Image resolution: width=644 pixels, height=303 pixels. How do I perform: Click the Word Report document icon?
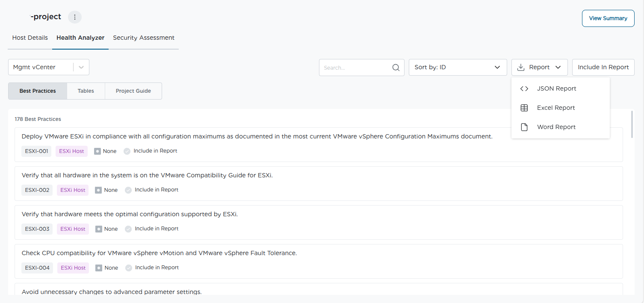pyautogui.click(x=524, y=127)
